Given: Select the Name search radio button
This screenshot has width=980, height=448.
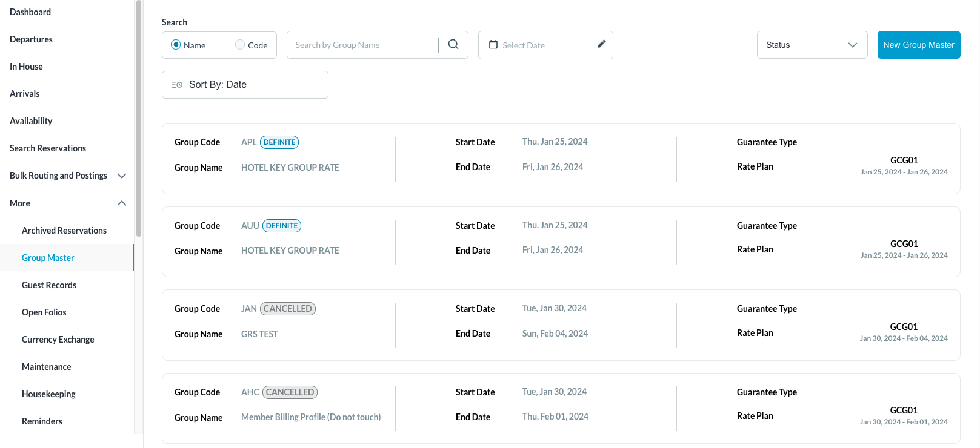Looking at the screenshot, I should click(x=176, y=45).
